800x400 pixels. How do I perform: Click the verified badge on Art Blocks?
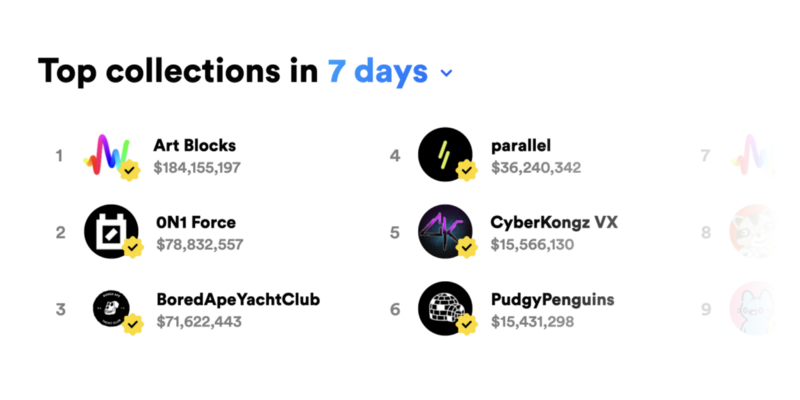tap(130, 170)
